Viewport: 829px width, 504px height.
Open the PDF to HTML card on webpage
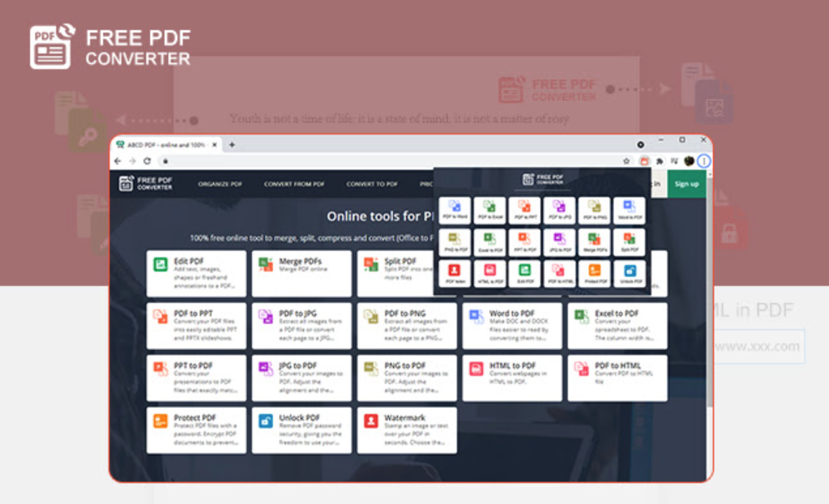tap(618, 378)
